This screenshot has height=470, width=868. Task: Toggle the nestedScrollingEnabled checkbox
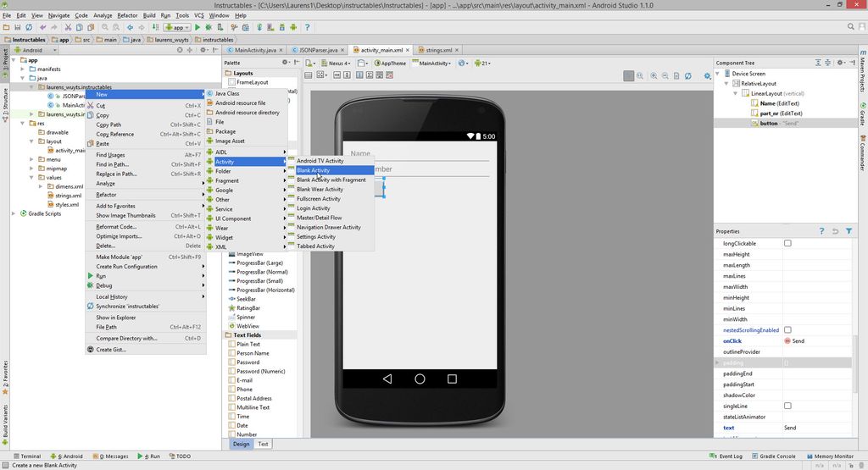(787, 330)
